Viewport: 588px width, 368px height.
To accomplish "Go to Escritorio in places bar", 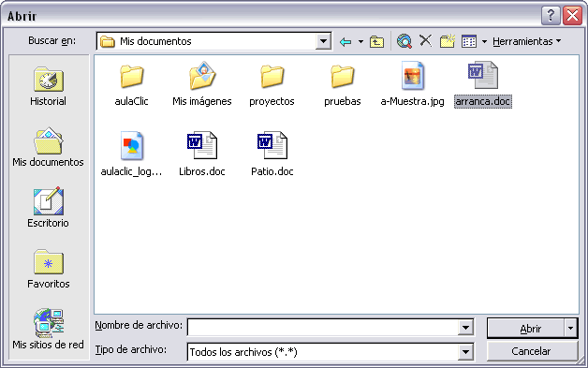I will pos(48,208).
